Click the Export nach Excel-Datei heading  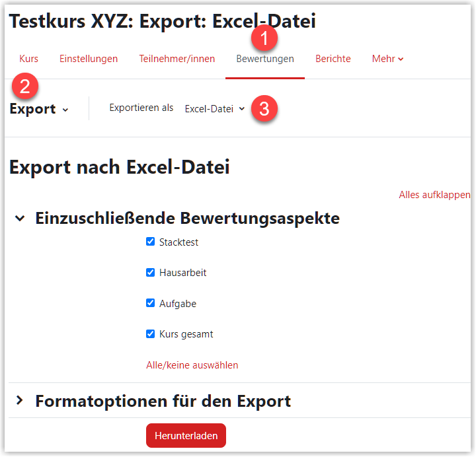tap(120, 167)
